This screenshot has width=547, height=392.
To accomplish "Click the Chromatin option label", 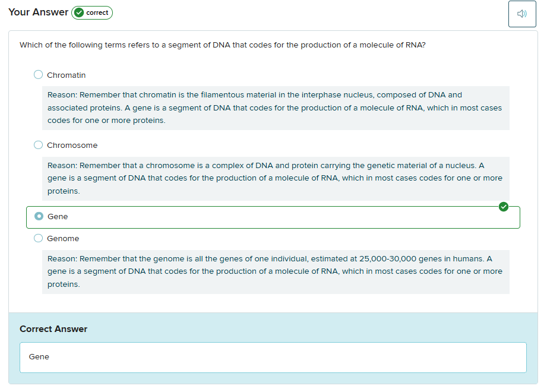I will click(x=66, y=75).
